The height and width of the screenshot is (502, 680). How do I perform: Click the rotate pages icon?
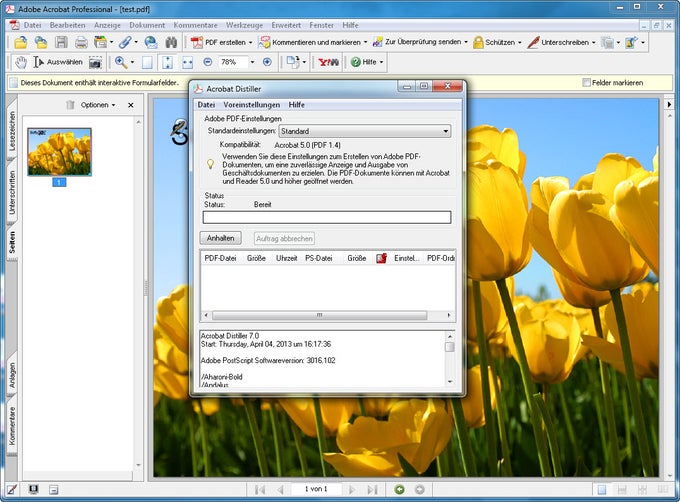[293, 62]
